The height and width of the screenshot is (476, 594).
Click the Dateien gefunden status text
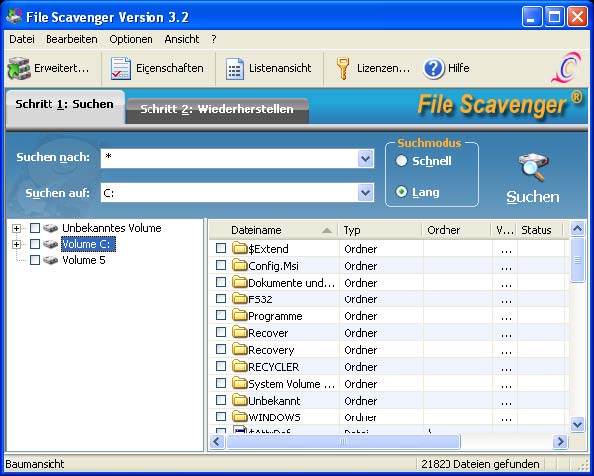pyautogui.click(x=480, y=464)
